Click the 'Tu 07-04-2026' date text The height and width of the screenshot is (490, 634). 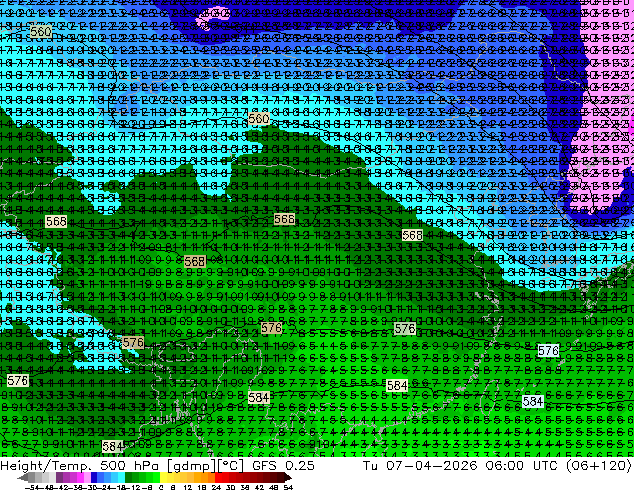[x=420, y=466]
